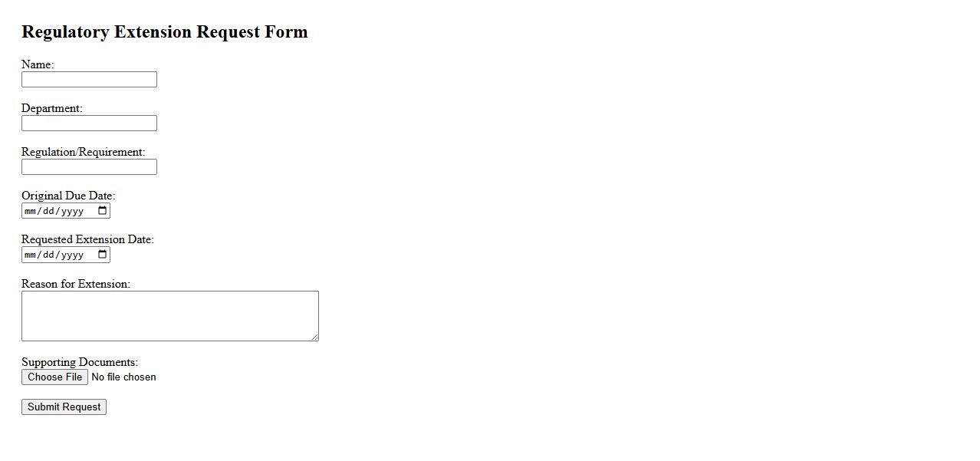Click the "Supporting Documents:" label

tap(80, 362)
